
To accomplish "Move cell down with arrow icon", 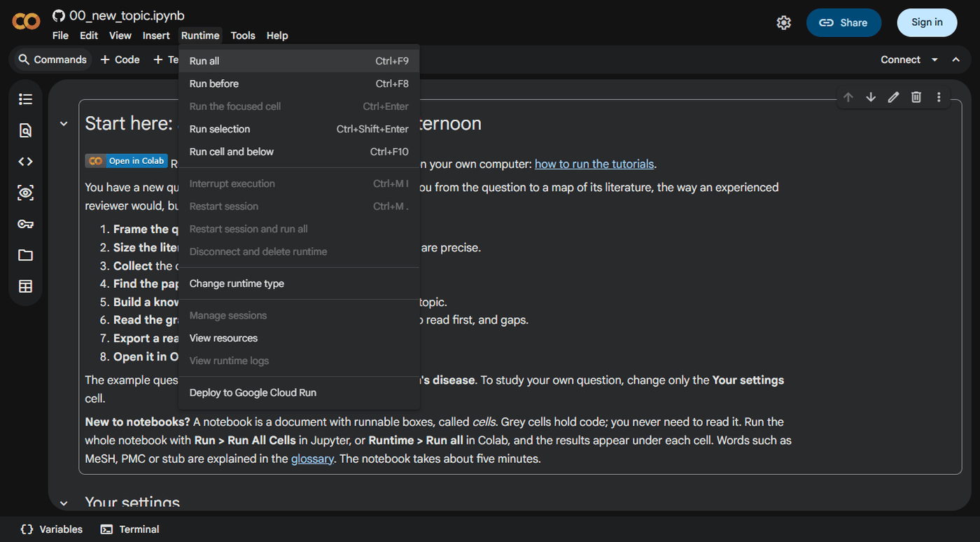I will pyautogui.click(x=871, y=97).
